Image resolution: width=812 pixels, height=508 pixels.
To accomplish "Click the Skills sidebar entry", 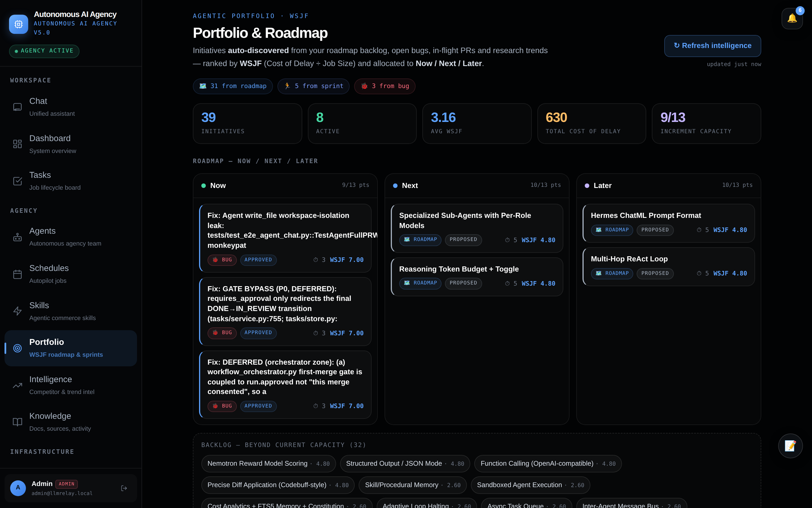I will (x=71, y=311).
